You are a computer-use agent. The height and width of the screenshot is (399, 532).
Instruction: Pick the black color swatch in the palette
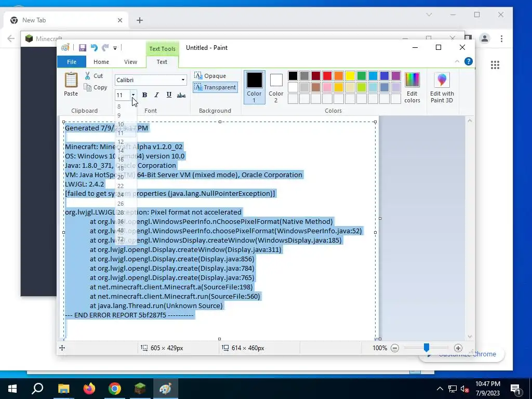click(x=293, y=76)
